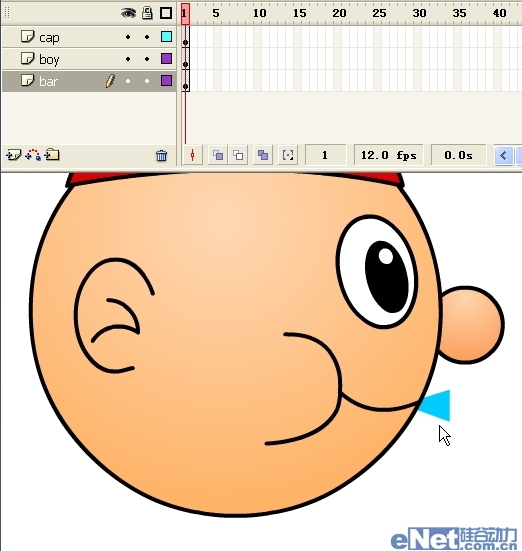Click frame 15 on timeline ruler

point(299,13)
